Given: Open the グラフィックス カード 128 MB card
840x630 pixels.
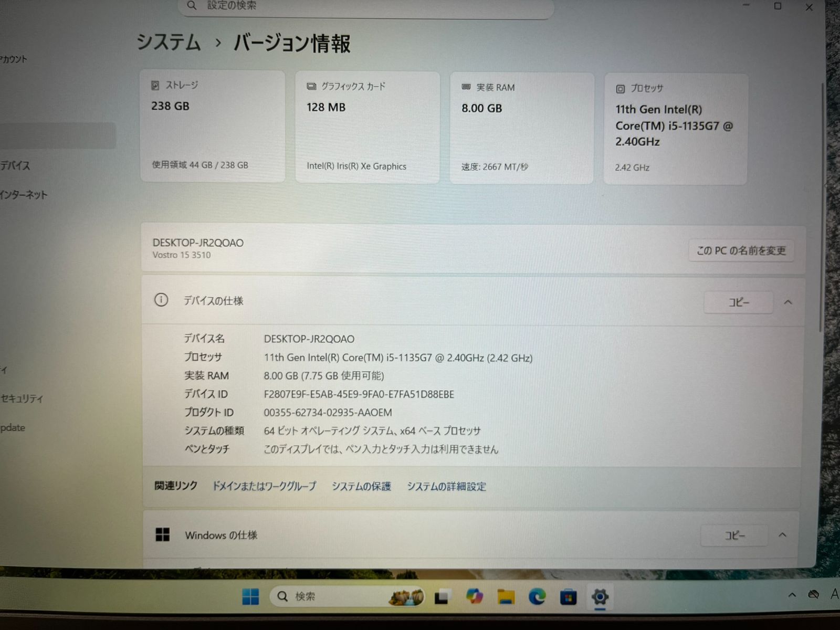Looking at the screenshot, I should coord(367,128).
